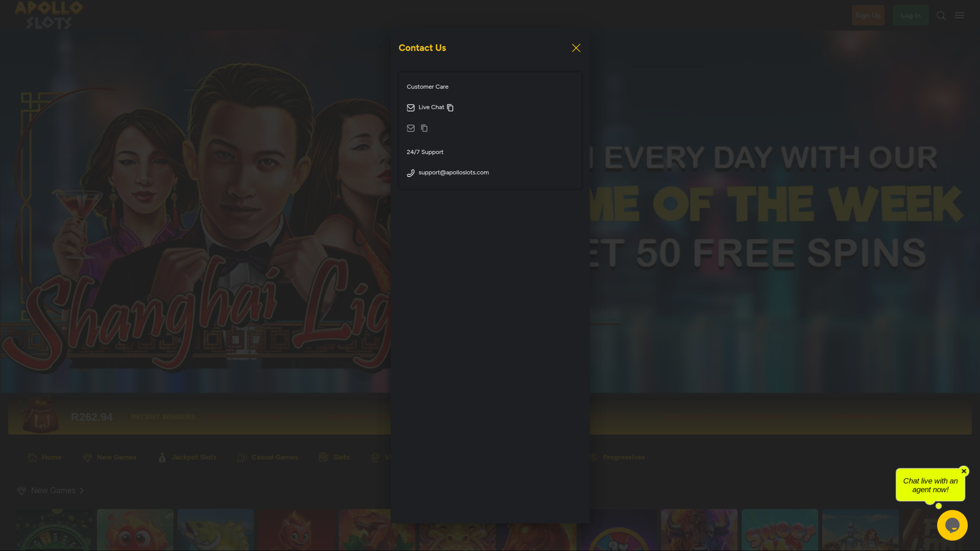
Task: Click the diamond icon beside New Games heading
Action: tap(21, 491)
